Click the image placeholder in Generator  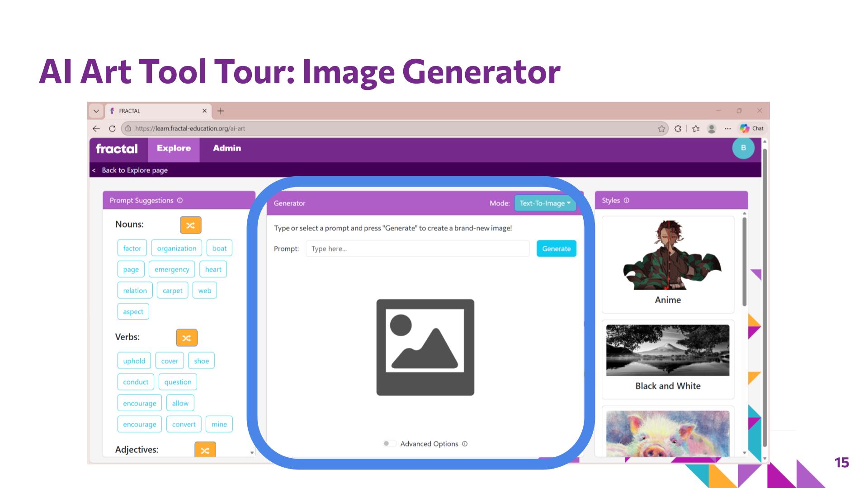(x=425, y=347)
